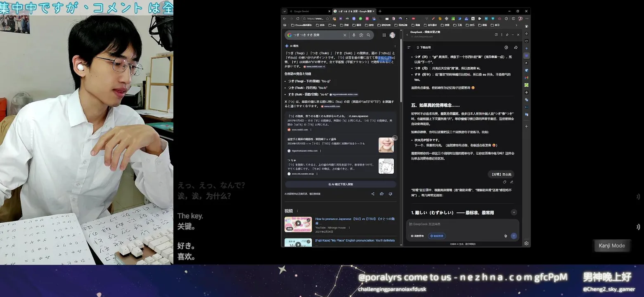Search by image with Google Lens icon
The image size is (644, 297).
point(361,35)
